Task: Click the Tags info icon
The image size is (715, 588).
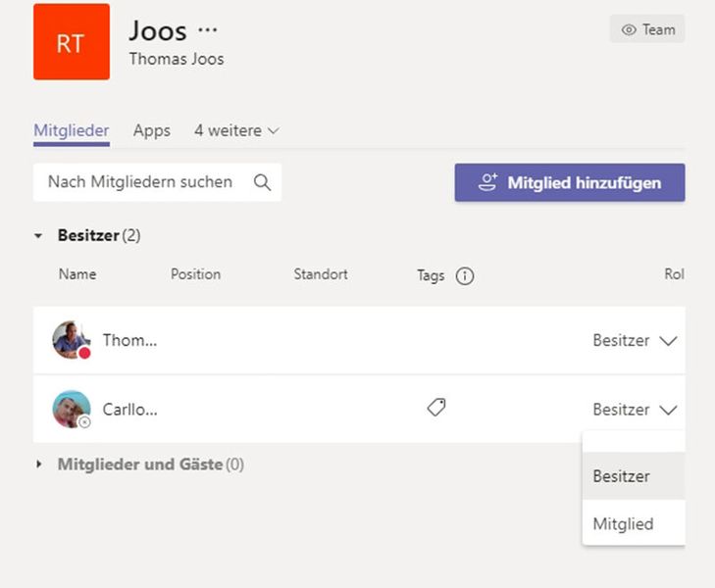Action: pos(465,275)
